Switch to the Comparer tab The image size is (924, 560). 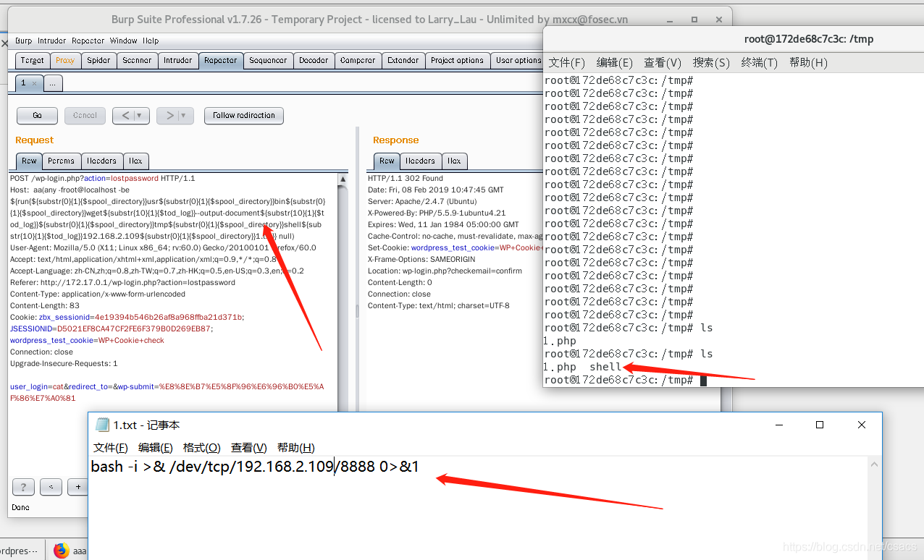click(358, 61)
